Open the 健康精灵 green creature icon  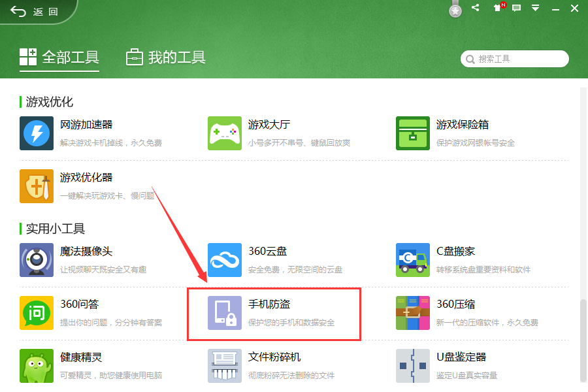[37, 366]
